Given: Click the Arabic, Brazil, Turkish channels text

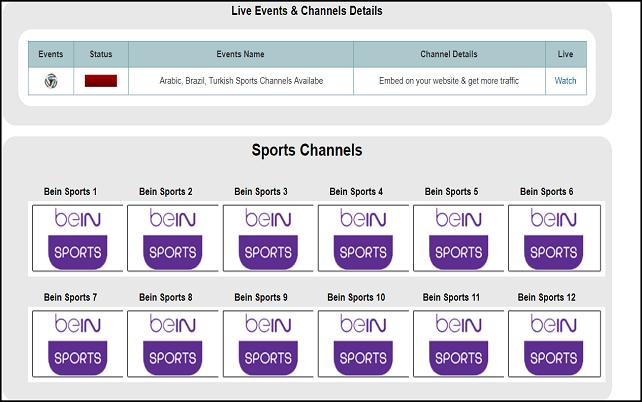Looking at the screenshot, I should click(241, 81).
